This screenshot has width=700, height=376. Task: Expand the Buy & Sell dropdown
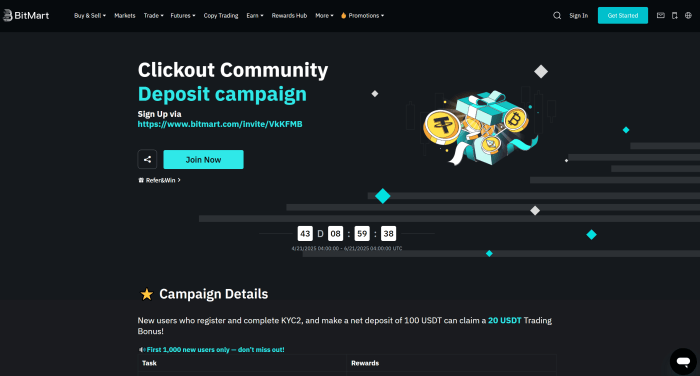click(90, 16)
